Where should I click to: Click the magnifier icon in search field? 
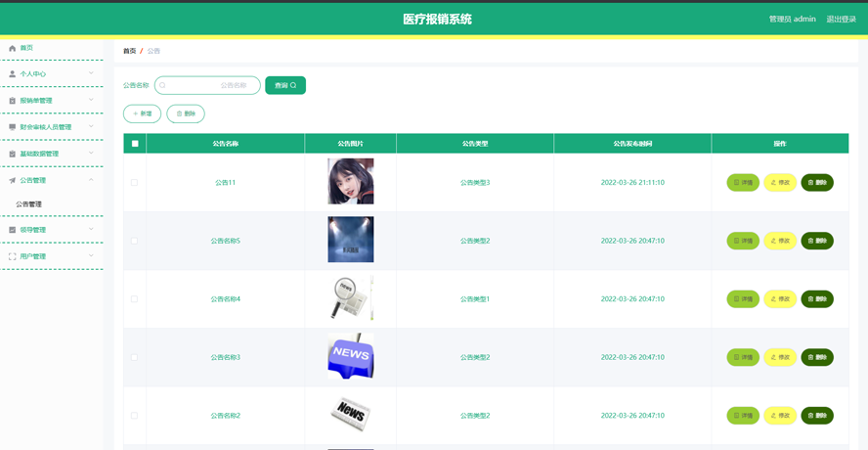(162, 85)
